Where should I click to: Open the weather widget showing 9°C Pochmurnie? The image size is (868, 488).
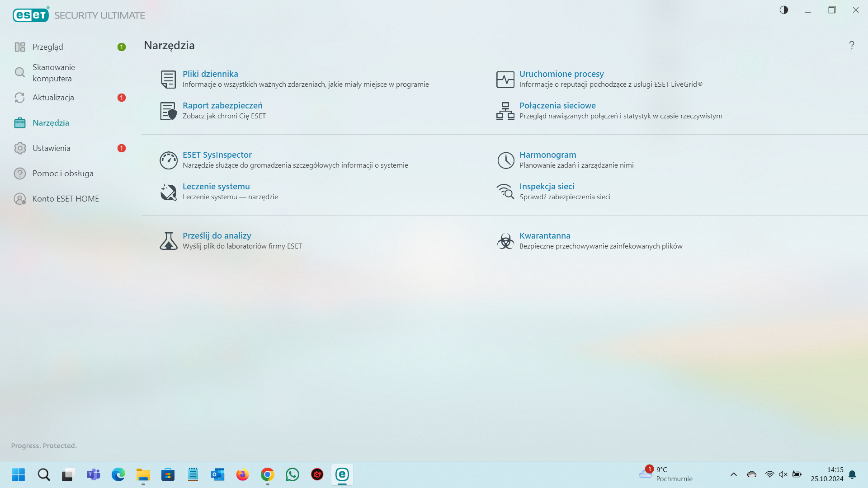[666, 474]
